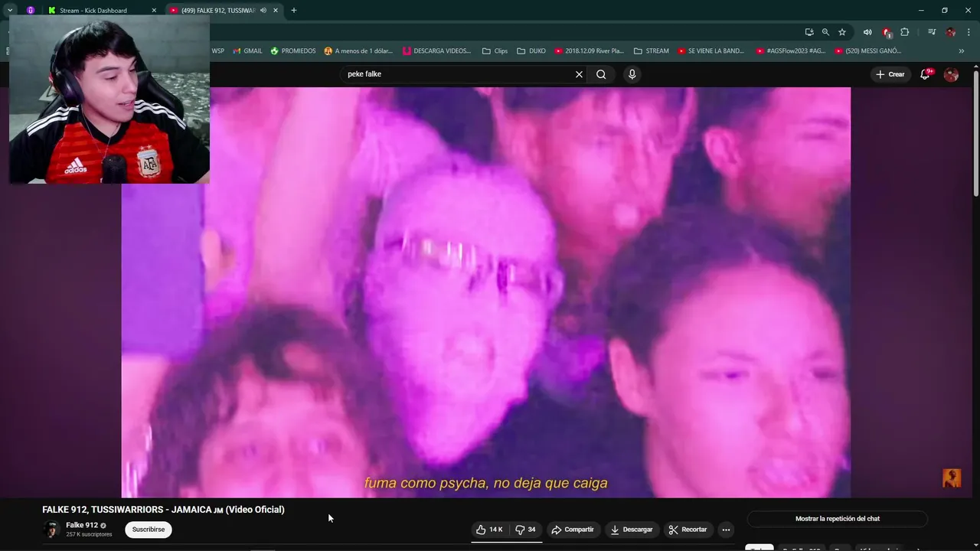Click the speaker volume extension icon
This screenshot has height=551, width=980.
(867, 32)
